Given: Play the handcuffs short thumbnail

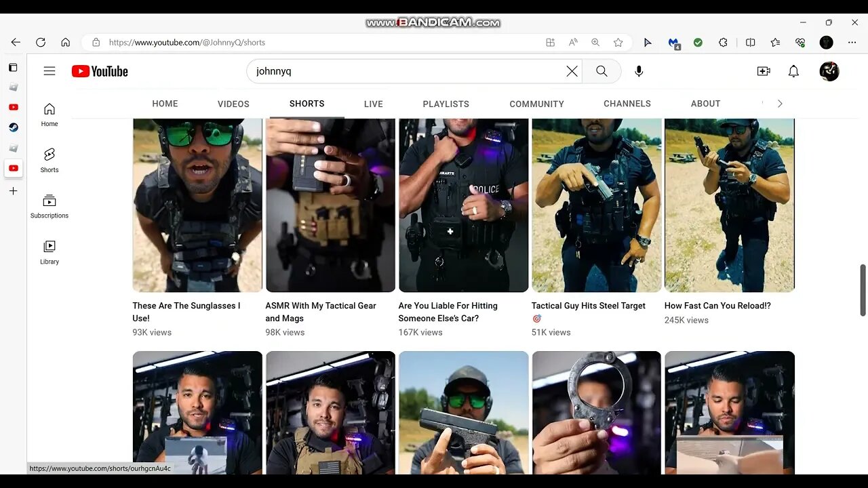Looking at the screenshot, I should point(596,413).
